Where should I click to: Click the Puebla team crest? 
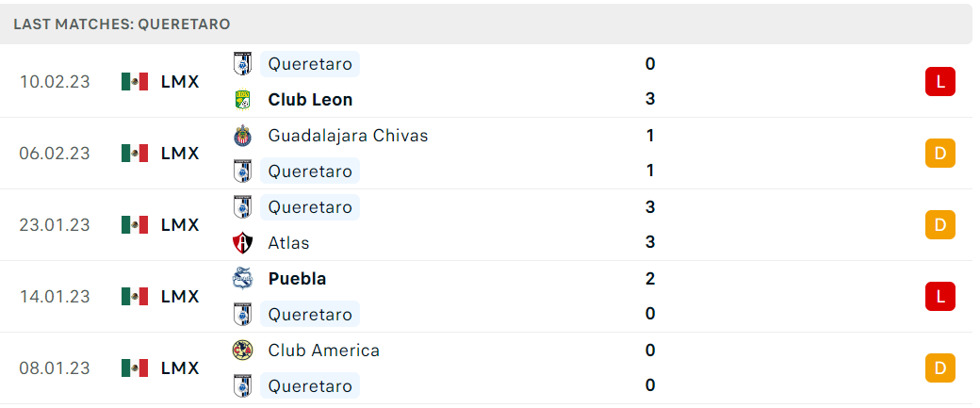pos(242,279)
